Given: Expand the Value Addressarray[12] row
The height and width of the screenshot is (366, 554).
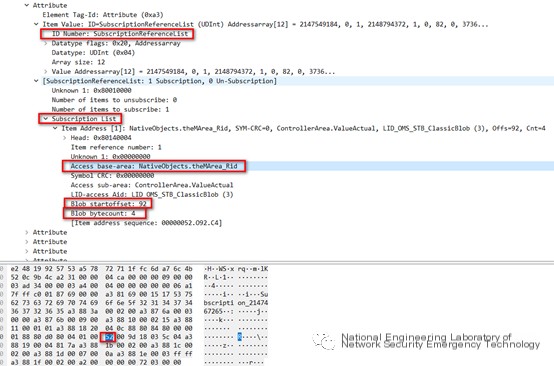Looking at the screenshot, I should [x=46, y=72].
